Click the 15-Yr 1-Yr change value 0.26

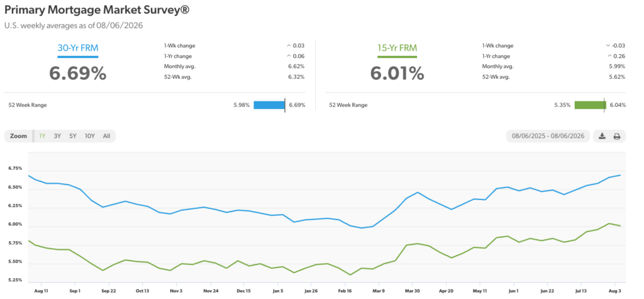tap(619, 57)
